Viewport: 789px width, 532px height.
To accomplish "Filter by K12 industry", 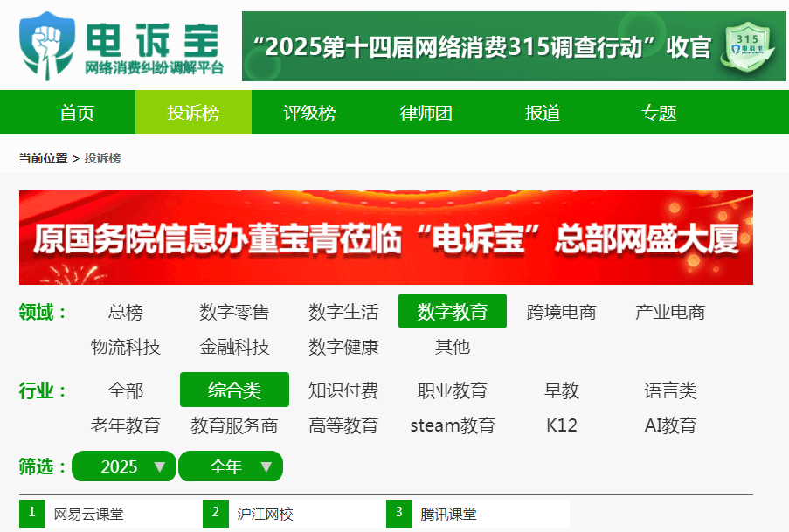I will (x=561, y=425).
